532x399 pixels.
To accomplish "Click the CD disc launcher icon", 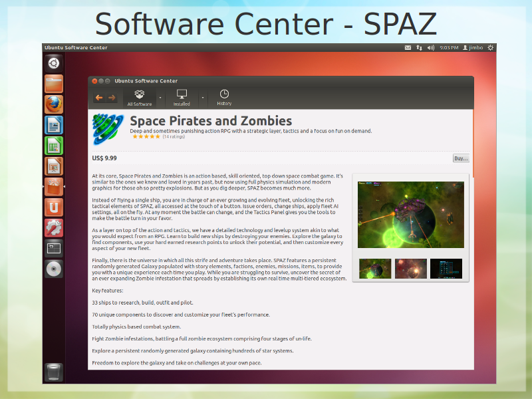I will click(x=54, y=269).
